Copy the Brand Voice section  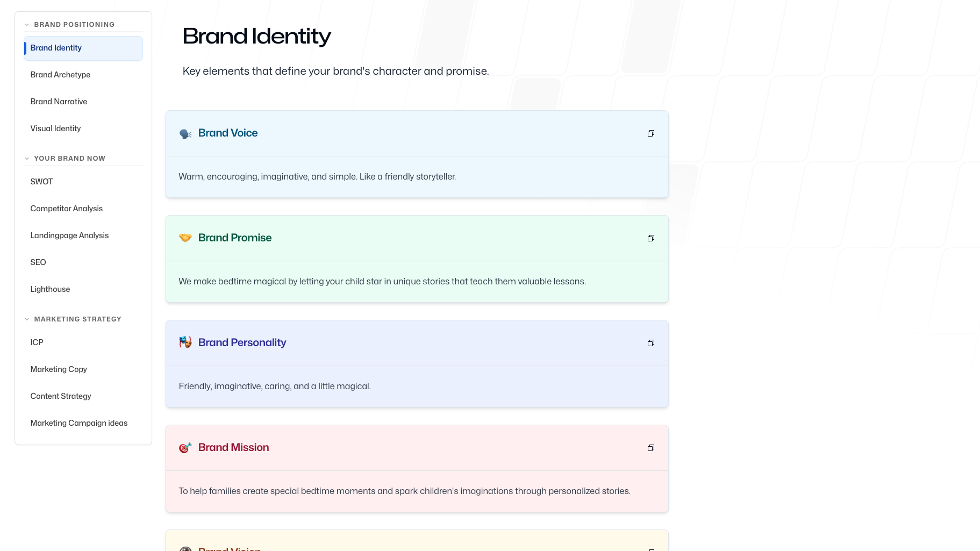coord(650,133)
